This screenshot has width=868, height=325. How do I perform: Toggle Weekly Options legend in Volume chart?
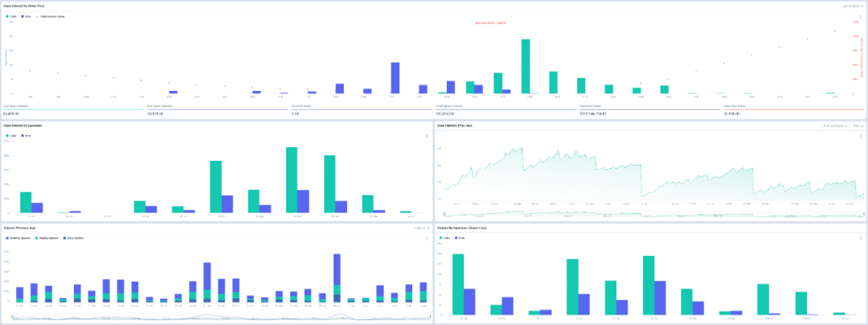(x=47, y=237)
